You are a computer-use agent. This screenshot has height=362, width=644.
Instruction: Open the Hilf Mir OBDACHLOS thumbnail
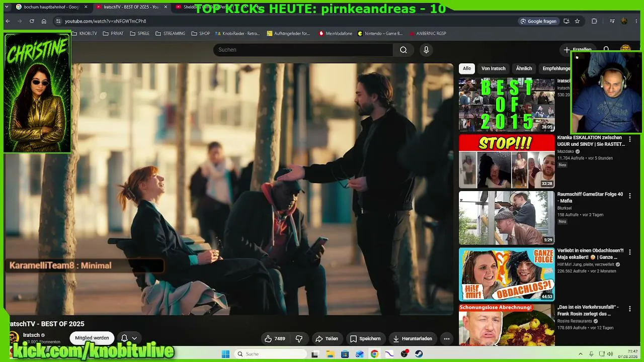click(507, 275)
